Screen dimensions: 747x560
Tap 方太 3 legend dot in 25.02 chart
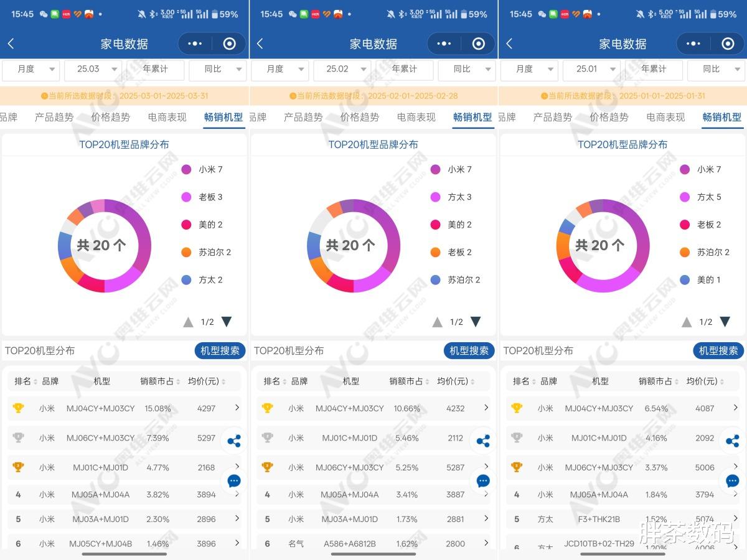pos(436,197)
